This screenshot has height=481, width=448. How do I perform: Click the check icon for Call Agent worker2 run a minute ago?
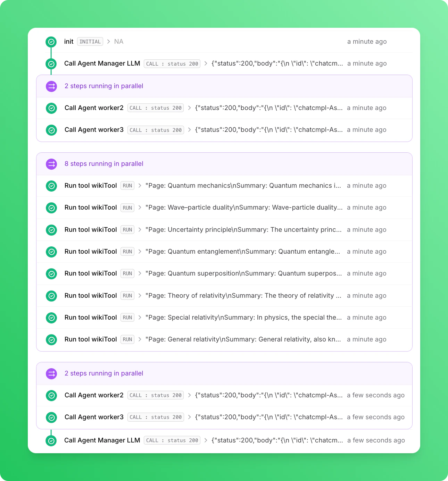tap(51, 108)
